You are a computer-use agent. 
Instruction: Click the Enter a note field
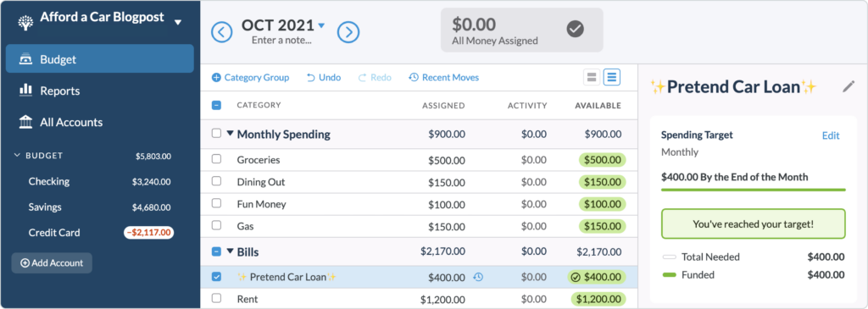point(281,41)
